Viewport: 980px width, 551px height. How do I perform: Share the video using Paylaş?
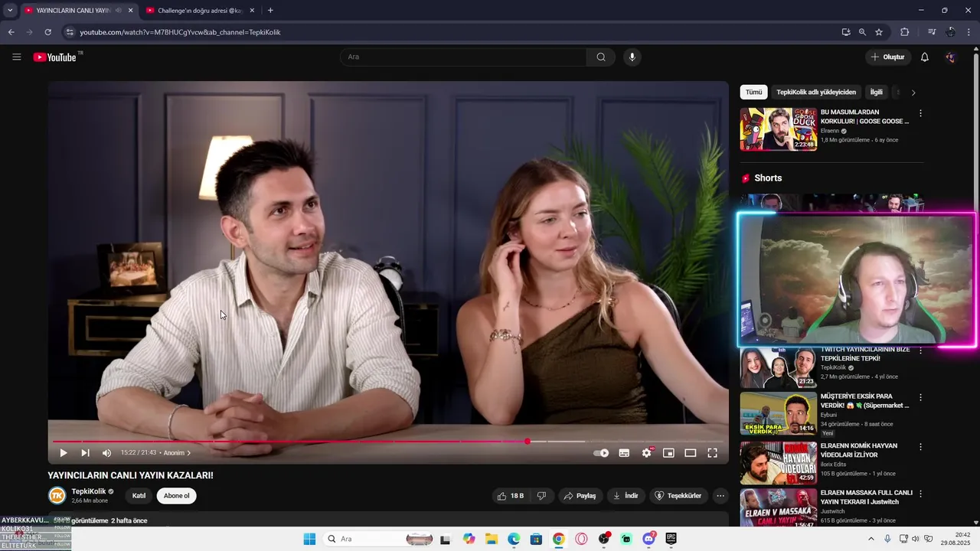click(x=580, y=496)
